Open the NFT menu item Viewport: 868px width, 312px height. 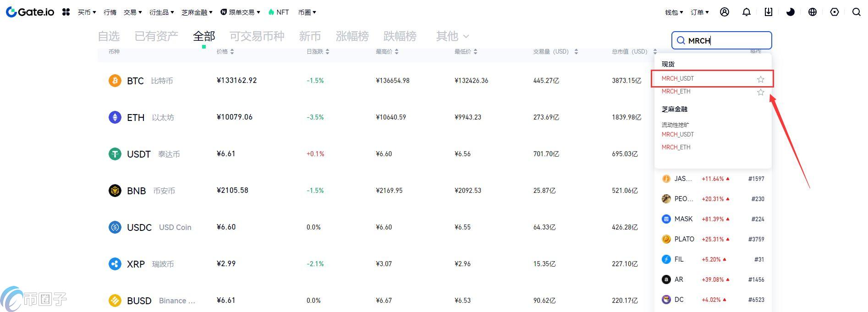click(279, 12)
